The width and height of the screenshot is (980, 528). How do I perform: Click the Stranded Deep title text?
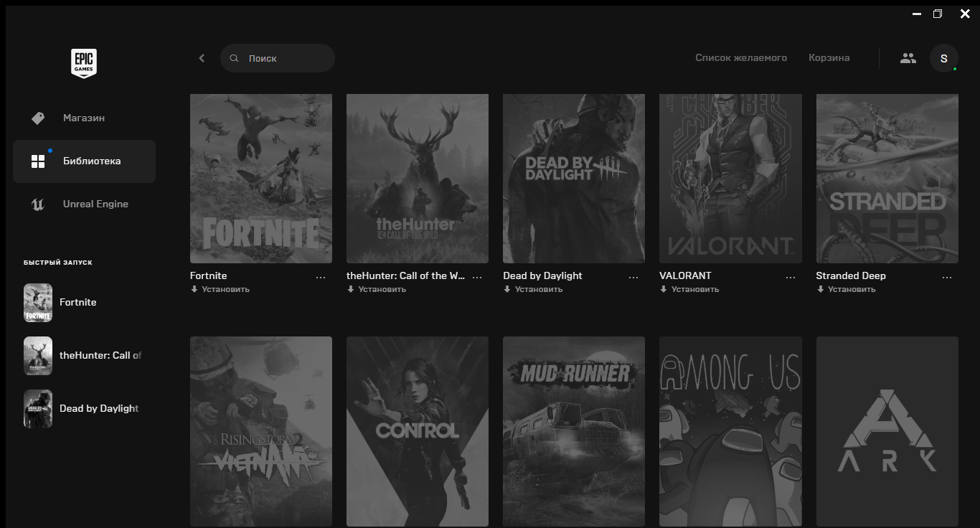point(851,276)
